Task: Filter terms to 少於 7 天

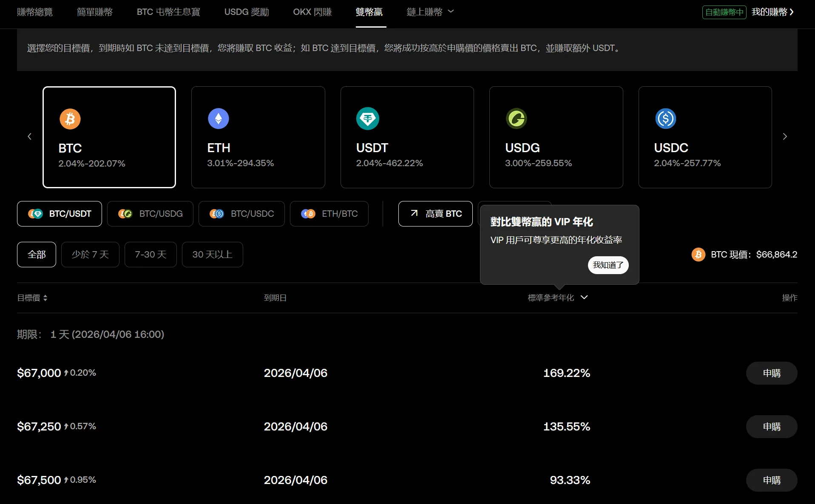Action: click(x=90, y=255)
